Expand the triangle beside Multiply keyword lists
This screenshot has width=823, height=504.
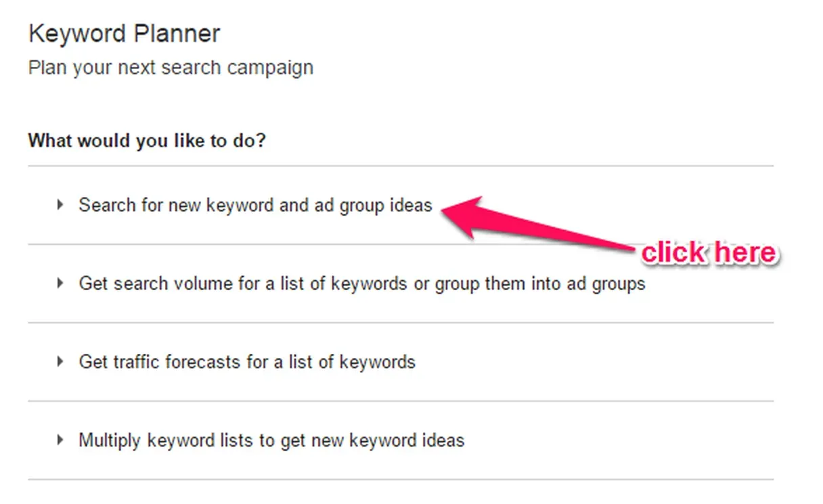60,440
